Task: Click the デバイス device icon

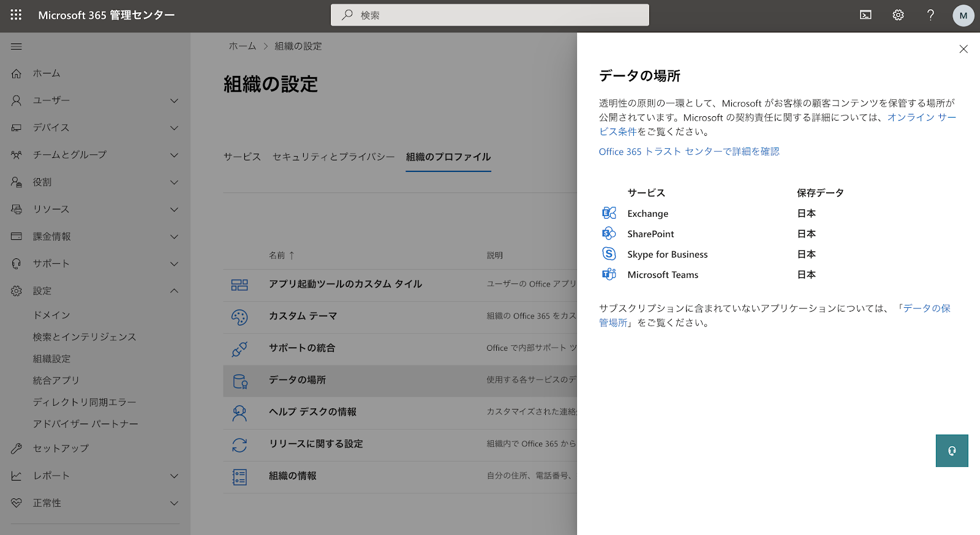Action: click(x=17, y=127)
